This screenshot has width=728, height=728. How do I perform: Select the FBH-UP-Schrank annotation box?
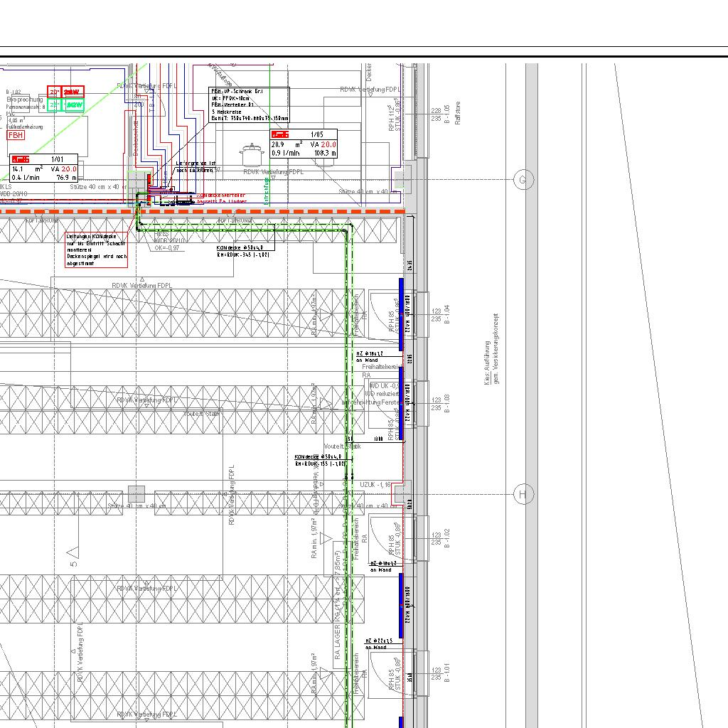point(249,105)
